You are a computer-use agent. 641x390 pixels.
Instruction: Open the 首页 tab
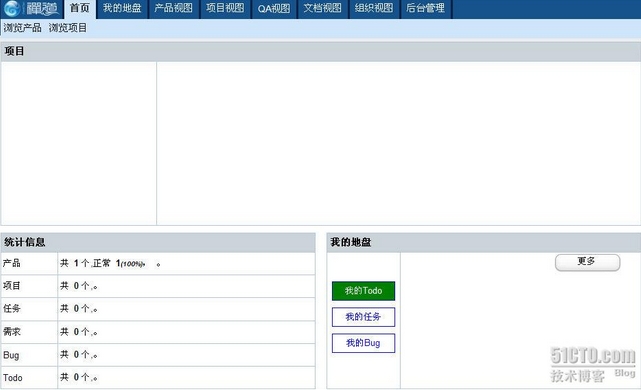tap(80, 8)
